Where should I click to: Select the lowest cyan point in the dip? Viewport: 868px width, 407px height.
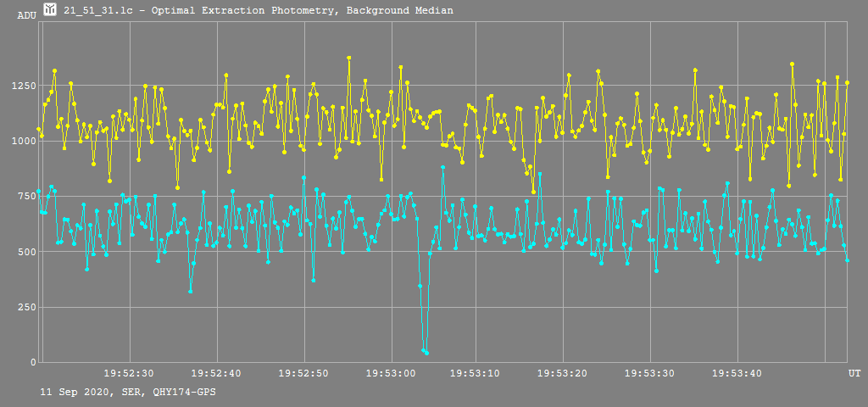pyautogui.click(x=426, y=353)
